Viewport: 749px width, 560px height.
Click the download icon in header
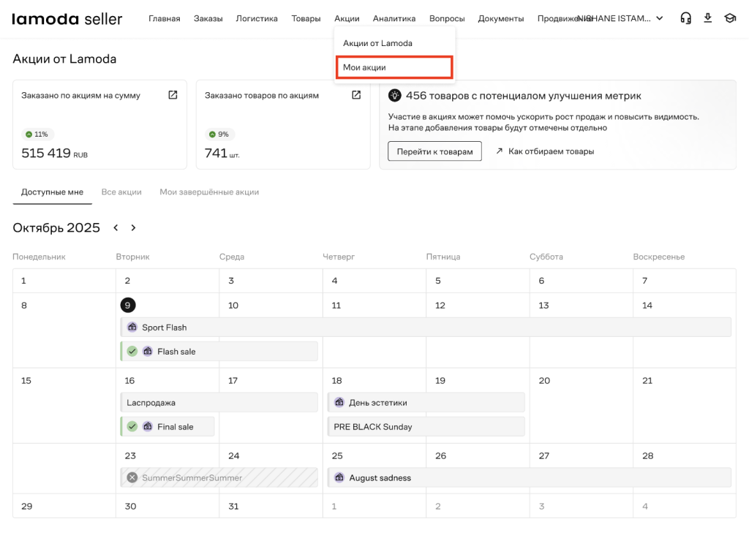point(708,18)
